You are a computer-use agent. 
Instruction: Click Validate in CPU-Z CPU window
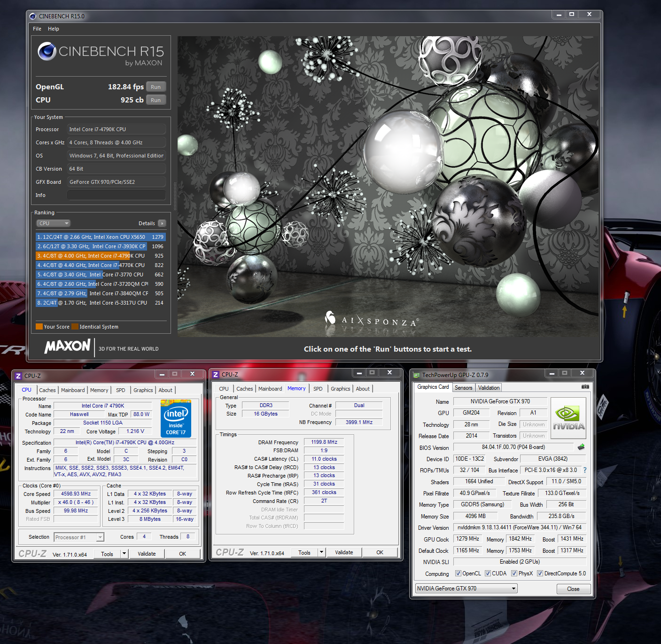coord(147,554)
